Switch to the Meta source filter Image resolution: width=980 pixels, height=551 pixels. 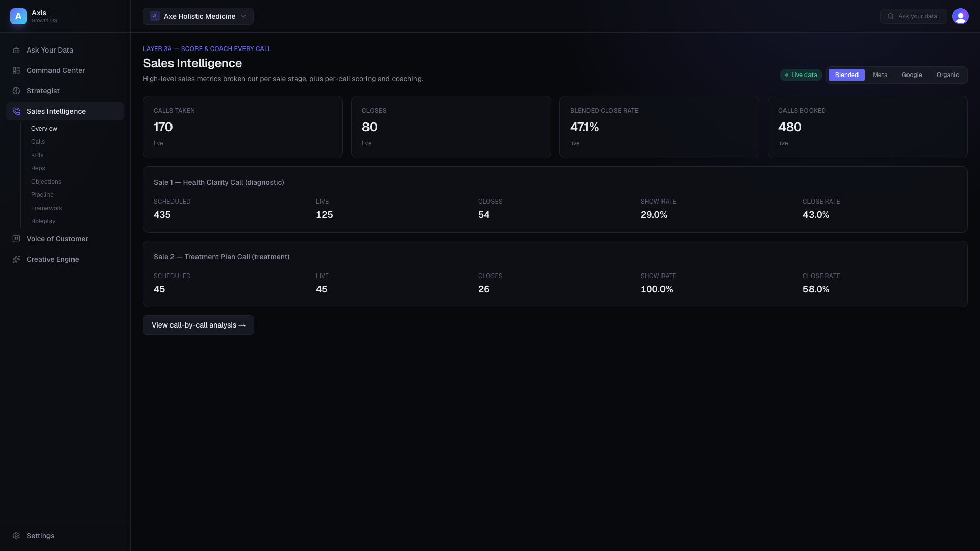(x=880, y=75)
